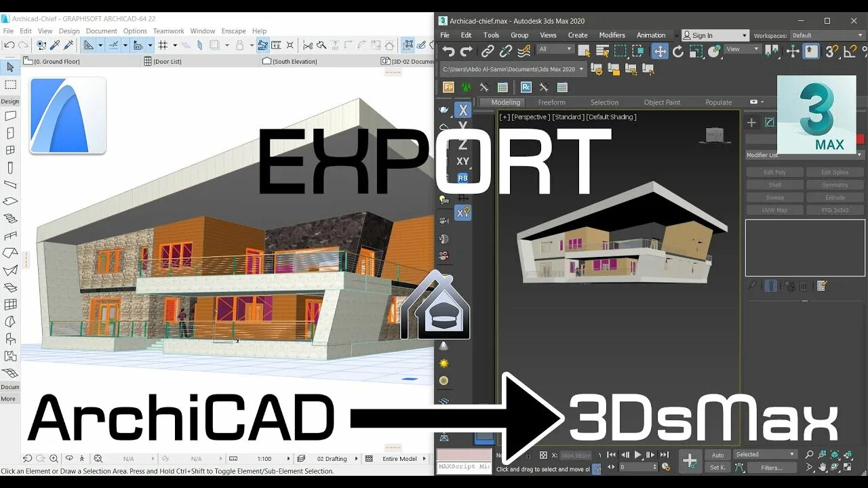Open the 1:100 scale dropdown
868x488 pixels.
[x=260, y=459]
